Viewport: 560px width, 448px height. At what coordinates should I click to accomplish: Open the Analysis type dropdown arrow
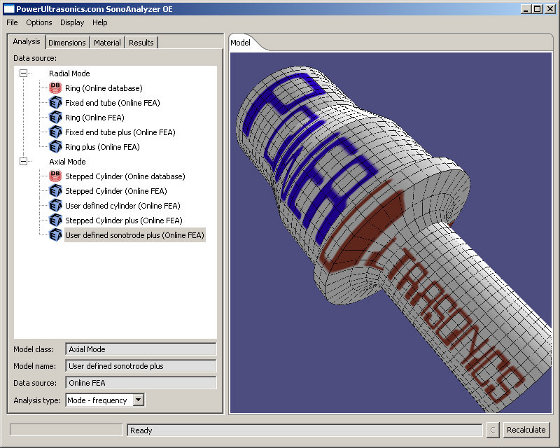(x=139, y=400)
